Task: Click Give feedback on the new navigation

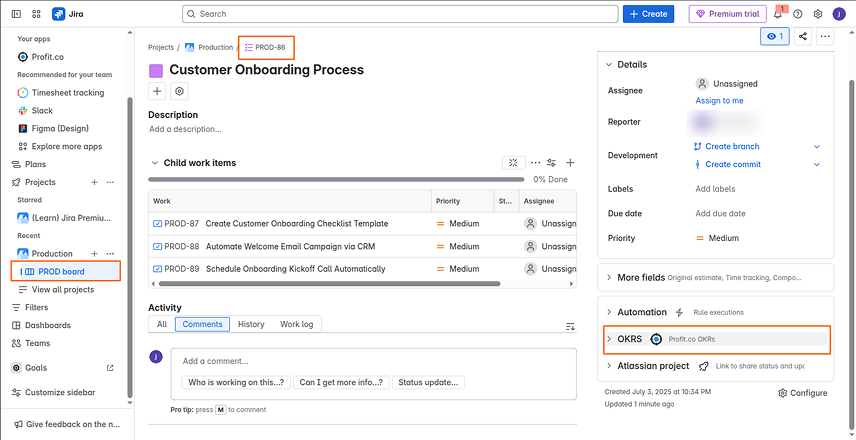Action: click(x=67, y=424)
